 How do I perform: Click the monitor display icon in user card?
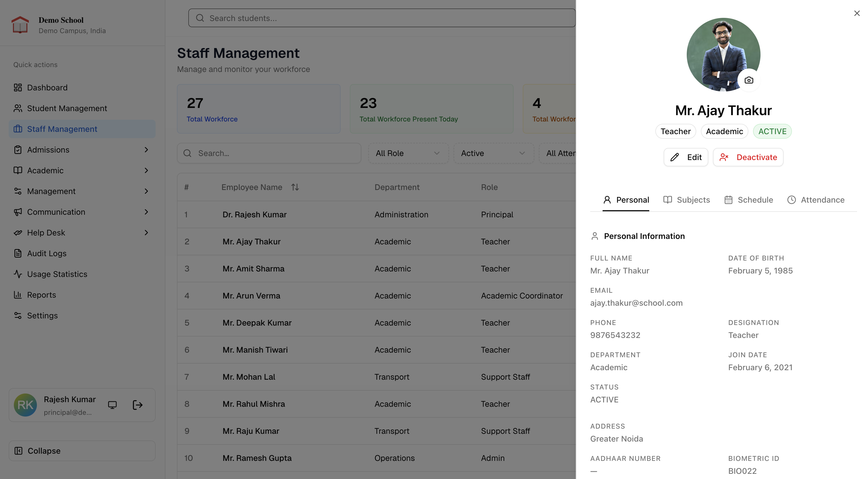[x=112, y=405]
